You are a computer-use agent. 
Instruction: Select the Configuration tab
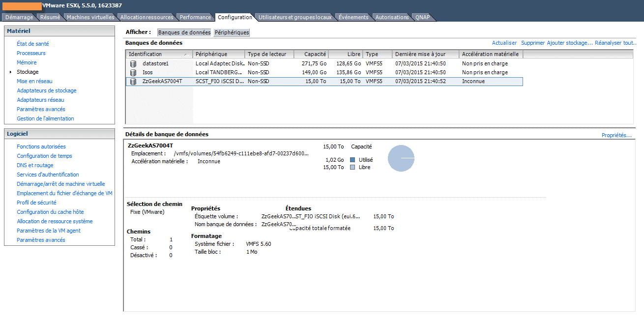coord(235,17)
